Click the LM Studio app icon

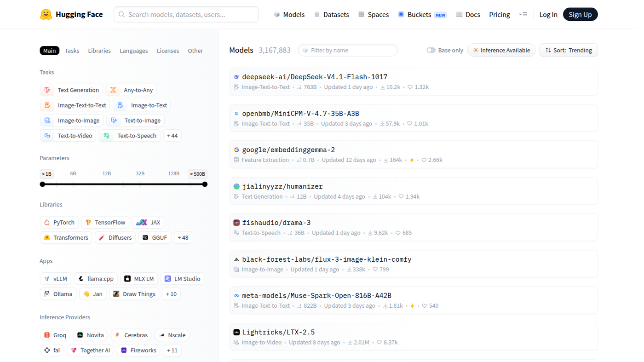167,279
